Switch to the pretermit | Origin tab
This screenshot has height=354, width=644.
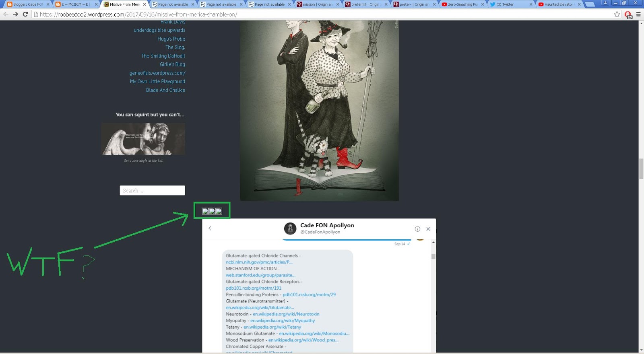[x=365, y=4]
